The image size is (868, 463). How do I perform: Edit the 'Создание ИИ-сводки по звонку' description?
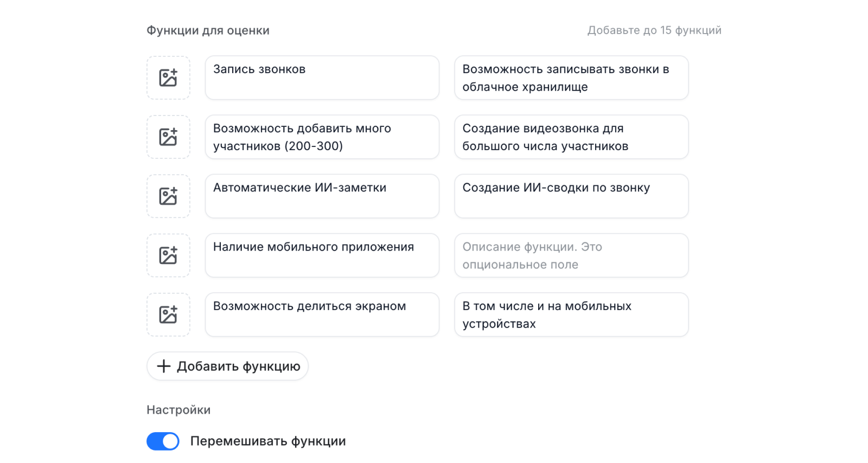pos(571,196)
